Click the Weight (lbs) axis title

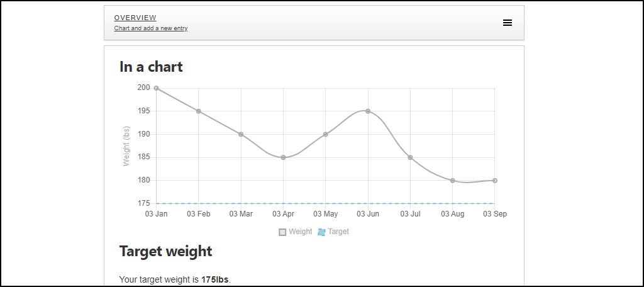click(x=126, y=146)
